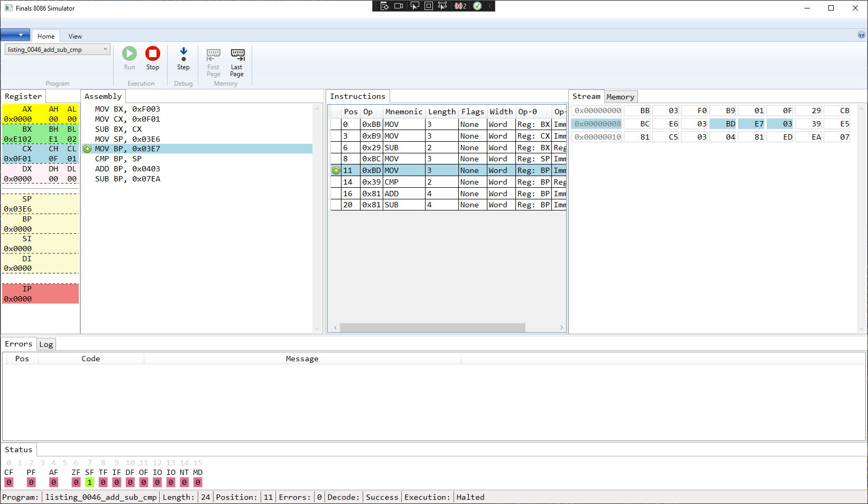This screenshot has height=504, width=868.
Task: Select instruction row at position 16 ADD
Action: pyautogui.click(x=448, y=194)
